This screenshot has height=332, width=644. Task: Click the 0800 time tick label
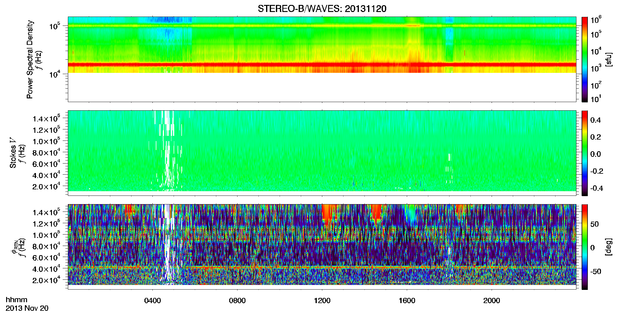click(x=237, y=301)
